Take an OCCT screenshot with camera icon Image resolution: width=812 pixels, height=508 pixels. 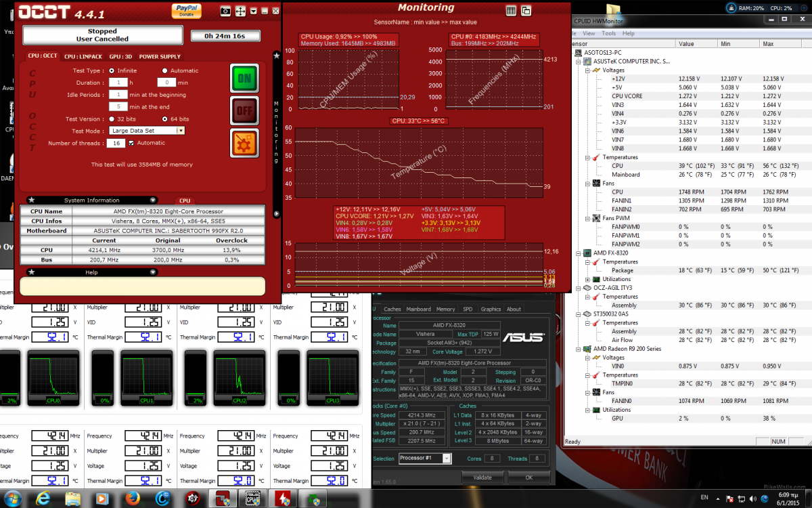(x=226, y=11)
